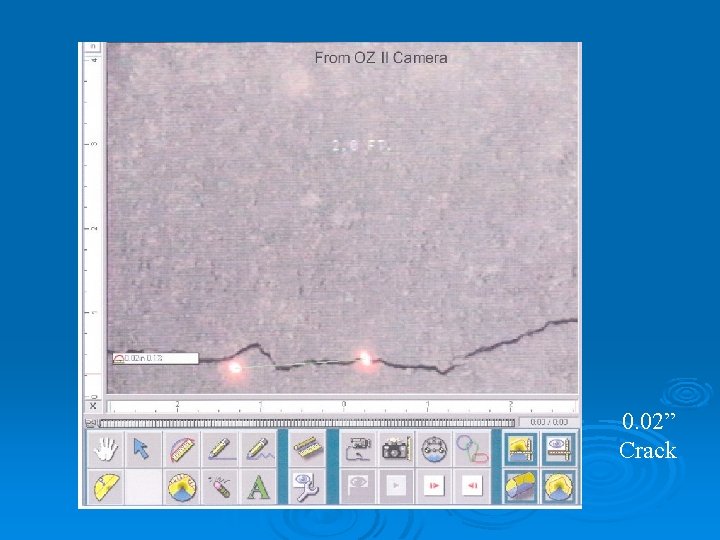Select the yellow-blue pipe section view

(x=521, y=487)
